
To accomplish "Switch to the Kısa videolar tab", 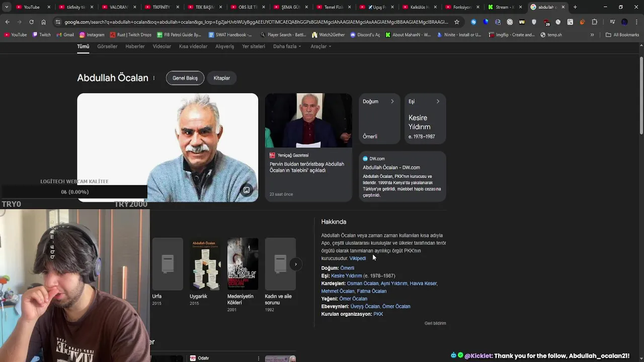I will (x=193, y=46).
